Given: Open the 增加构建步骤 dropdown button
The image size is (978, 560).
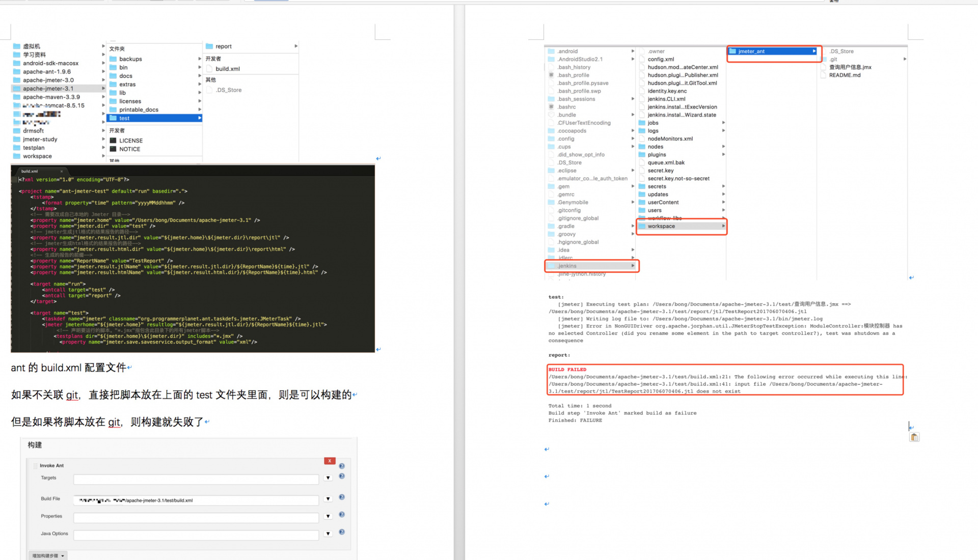Looking at the screenshot, I should coord(48,556).
